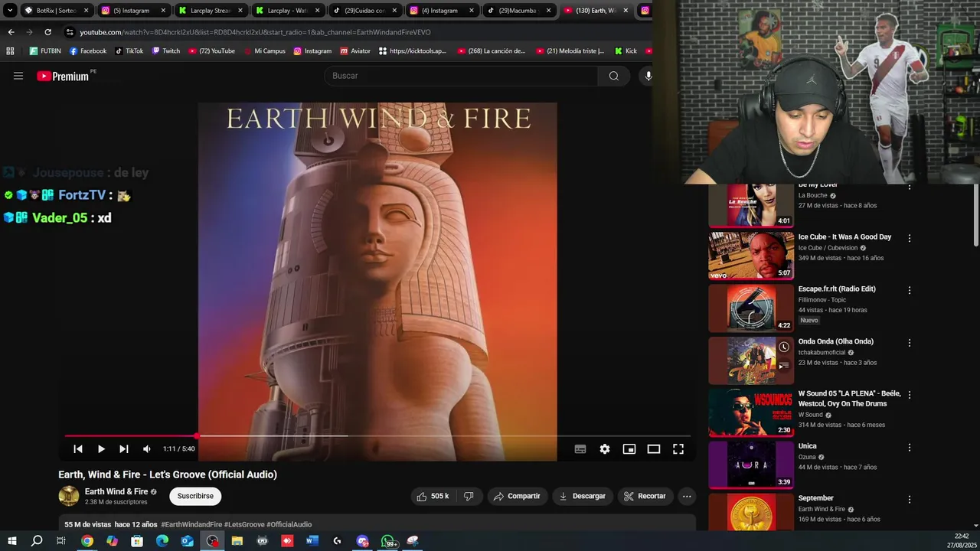Go back in browser history

(11, 32)
